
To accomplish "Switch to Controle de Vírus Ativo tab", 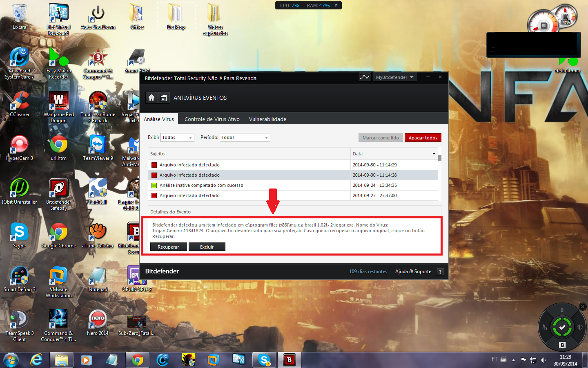I will (212, 119).
